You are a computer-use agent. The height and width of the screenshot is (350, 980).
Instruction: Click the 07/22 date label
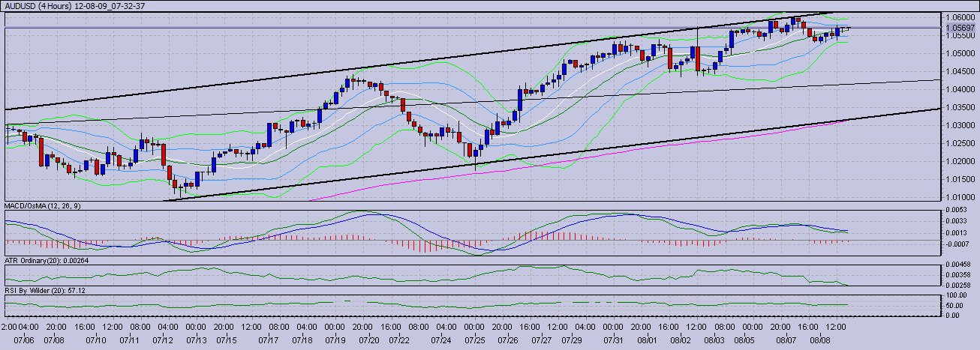point(400,340)
